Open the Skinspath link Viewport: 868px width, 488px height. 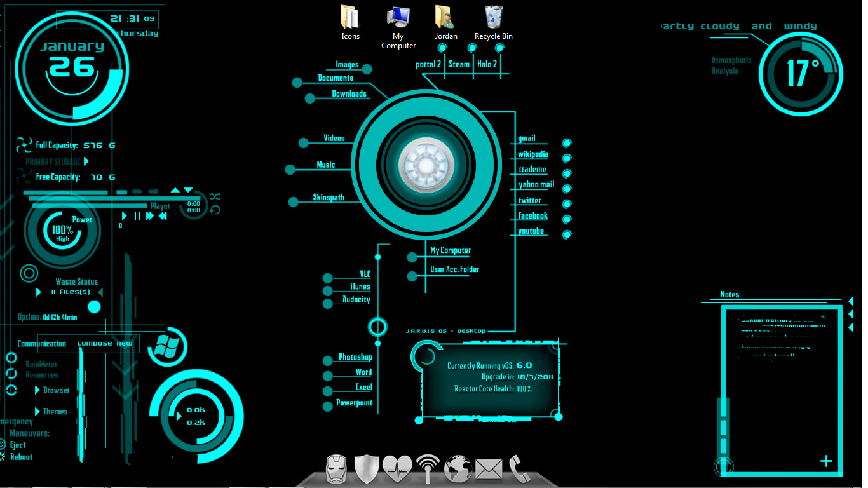(x=329, y=198)
